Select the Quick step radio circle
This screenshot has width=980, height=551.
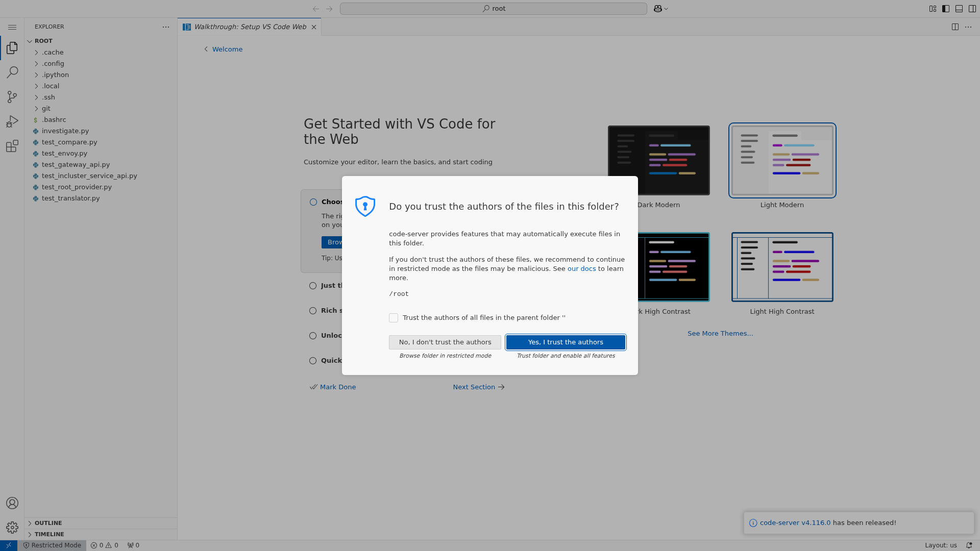(x=313, y=361)
